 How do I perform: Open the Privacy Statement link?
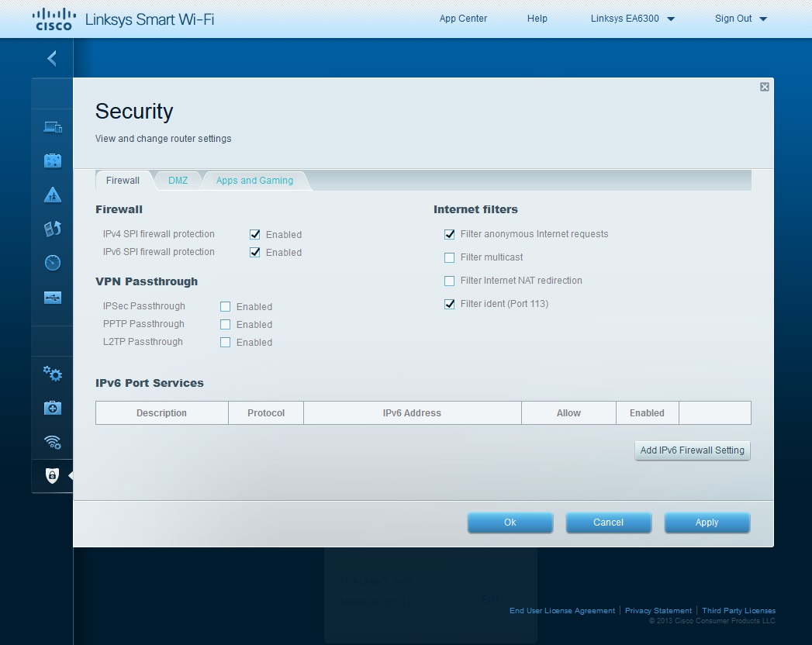pos(658,611)
